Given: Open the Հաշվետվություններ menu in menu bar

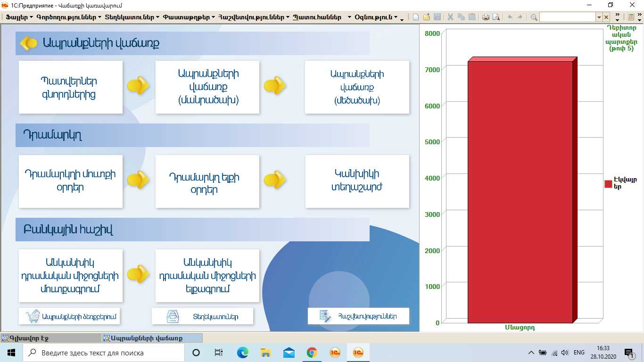Looking at the screenshot, I should pos(254,17).
